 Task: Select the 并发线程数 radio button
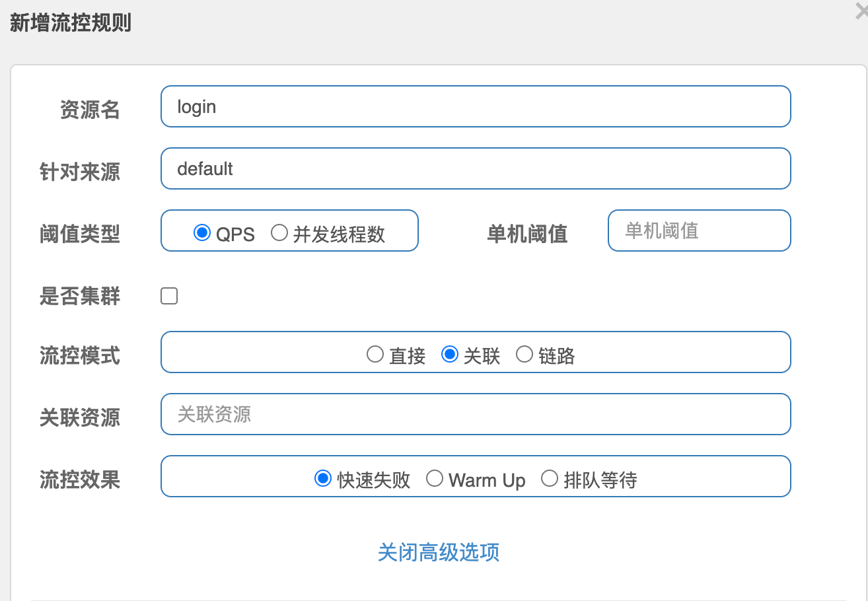point(279,232)
